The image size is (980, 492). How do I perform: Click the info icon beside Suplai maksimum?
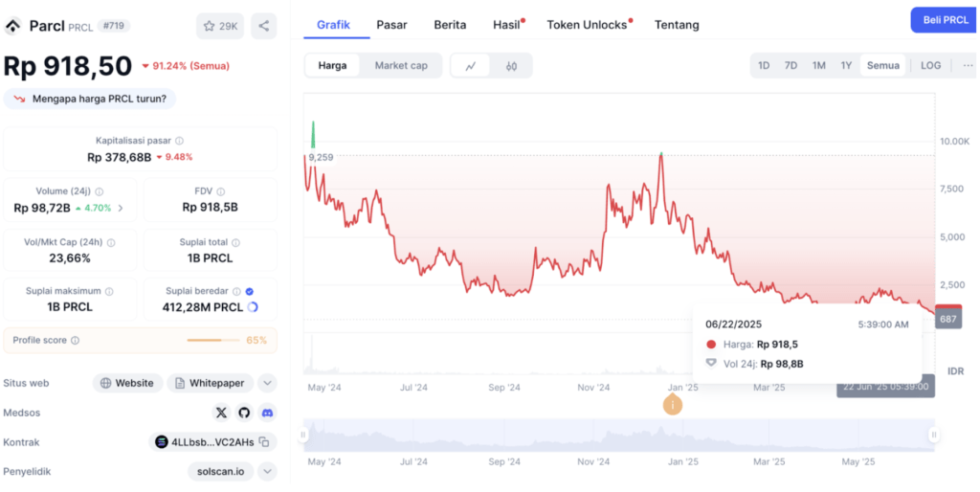point(109,291)
